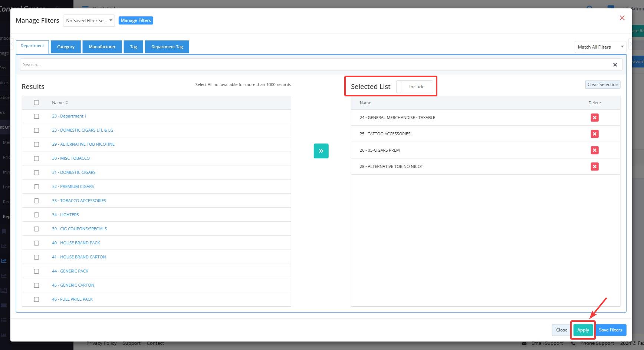The width and height of the screenshot is (644, 350).
Task: Remove 28 - ALTERNATIVE TOB NO NICOT entry
Action: pos(594,166)
